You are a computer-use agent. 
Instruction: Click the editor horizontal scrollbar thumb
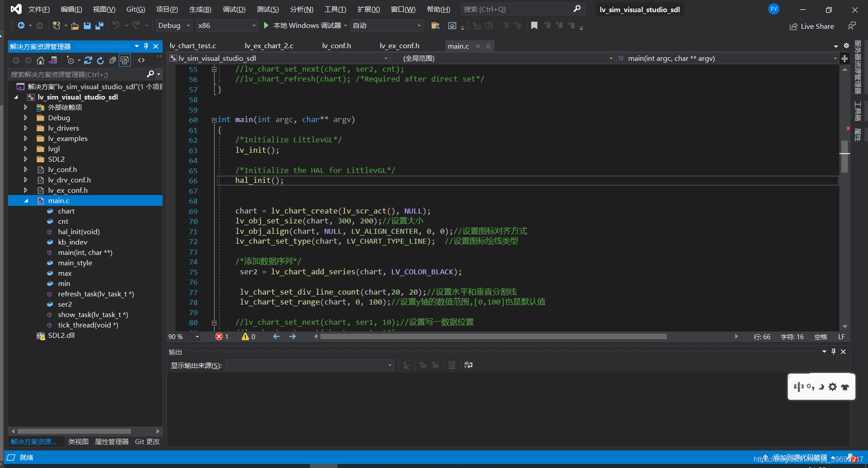click(x=493, y=337)
